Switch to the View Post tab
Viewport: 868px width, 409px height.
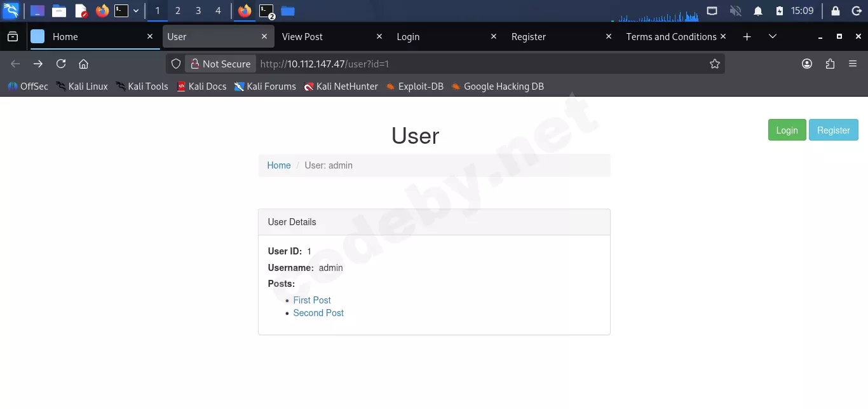pos(333,37)
